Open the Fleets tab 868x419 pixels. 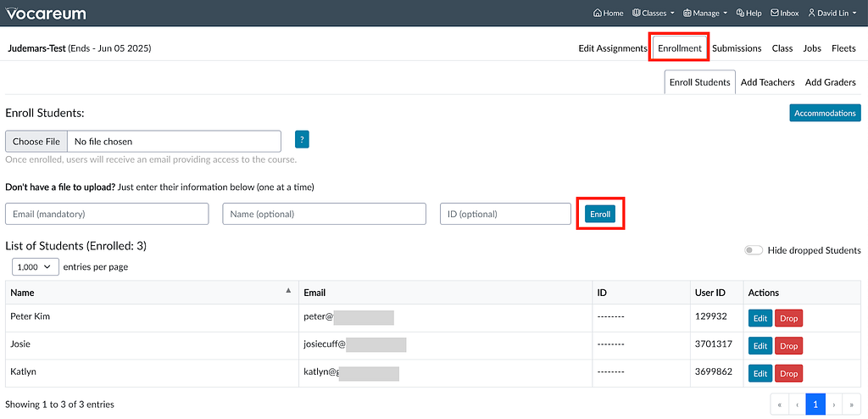843,49
